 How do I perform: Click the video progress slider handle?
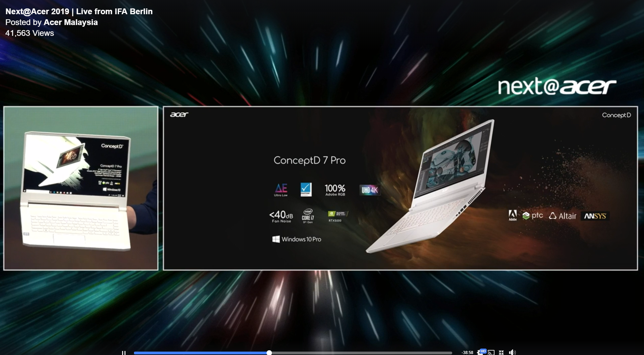click(269, 353)
